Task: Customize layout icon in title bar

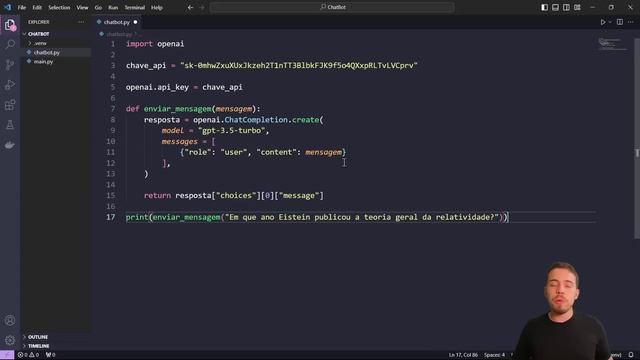Action: coord(577,7)
